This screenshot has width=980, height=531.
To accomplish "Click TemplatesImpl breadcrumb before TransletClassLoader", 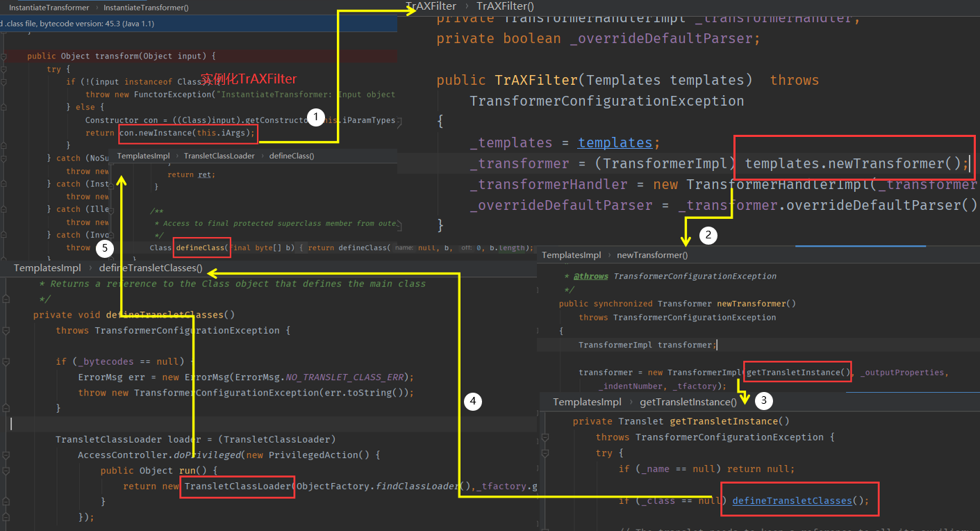I will (143, 156).
